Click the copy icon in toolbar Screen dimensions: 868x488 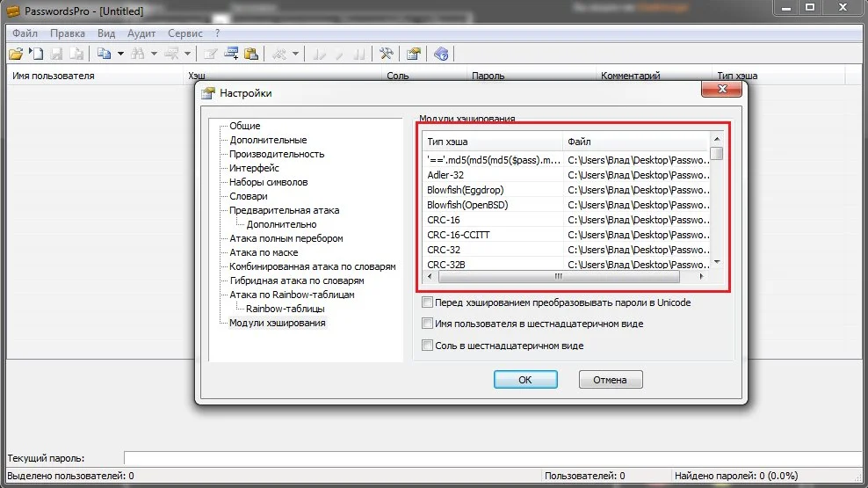(x=104, y=54)
